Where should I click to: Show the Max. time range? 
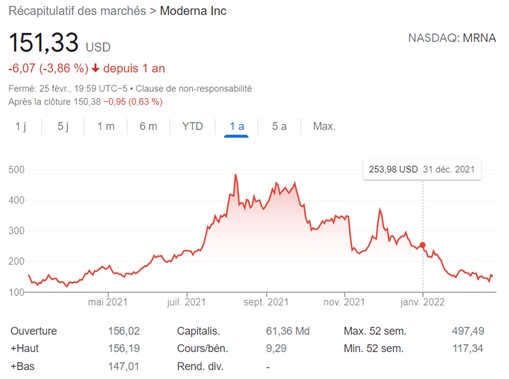click(x=324, y=126)
